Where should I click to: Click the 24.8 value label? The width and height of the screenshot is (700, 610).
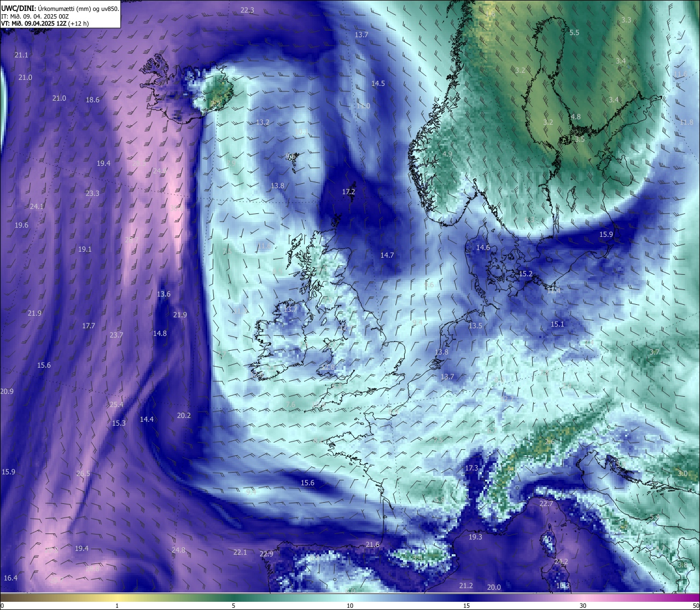(x=178, y=550)
